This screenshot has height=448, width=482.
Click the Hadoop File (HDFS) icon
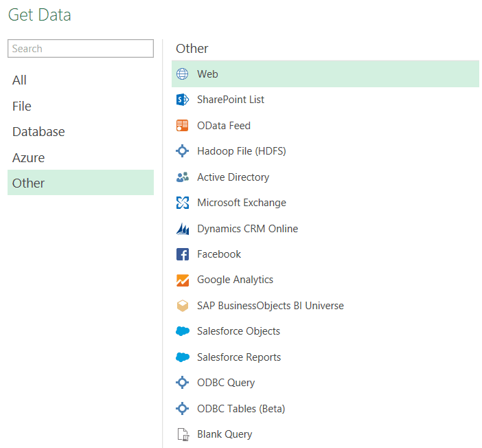point(182,151)
